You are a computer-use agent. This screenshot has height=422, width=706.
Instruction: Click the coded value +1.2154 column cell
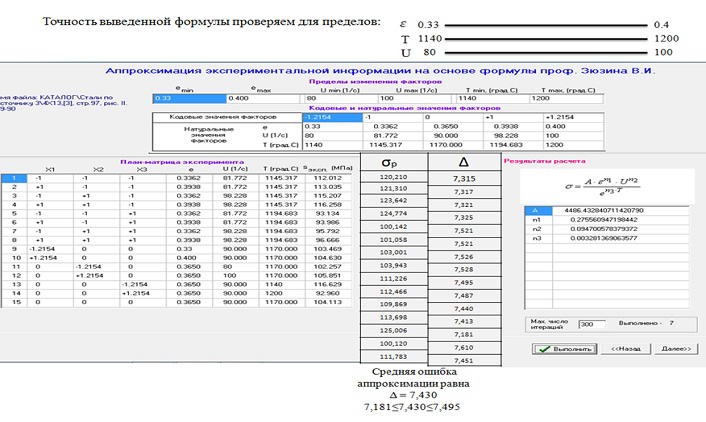tap(573, 118)
